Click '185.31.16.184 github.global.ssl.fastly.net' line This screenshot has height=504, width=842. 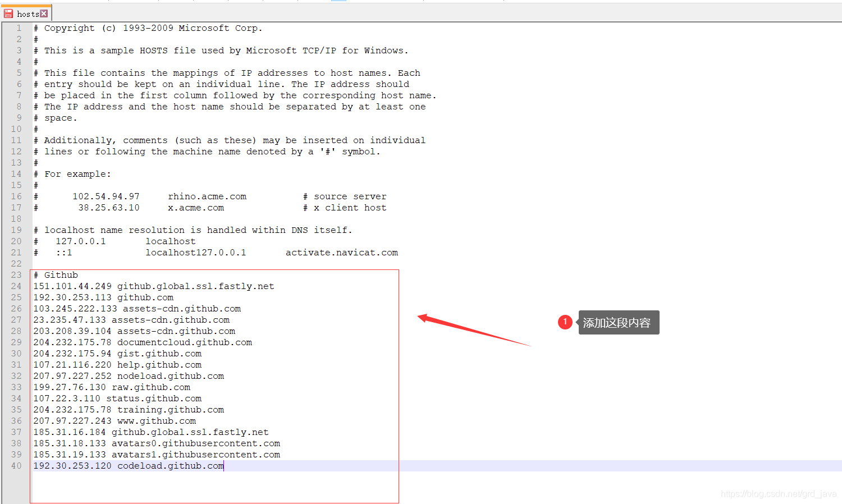pos(151,432)
